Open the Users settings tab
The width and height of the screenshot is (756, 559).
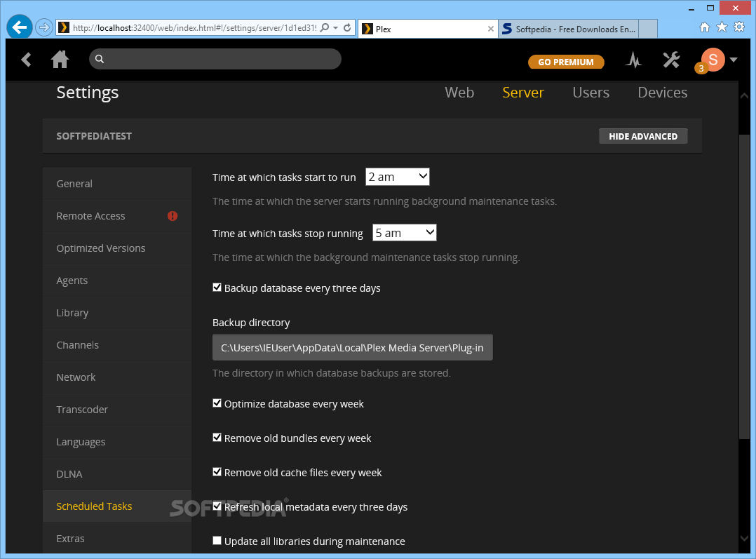click(x=591, y=92)
